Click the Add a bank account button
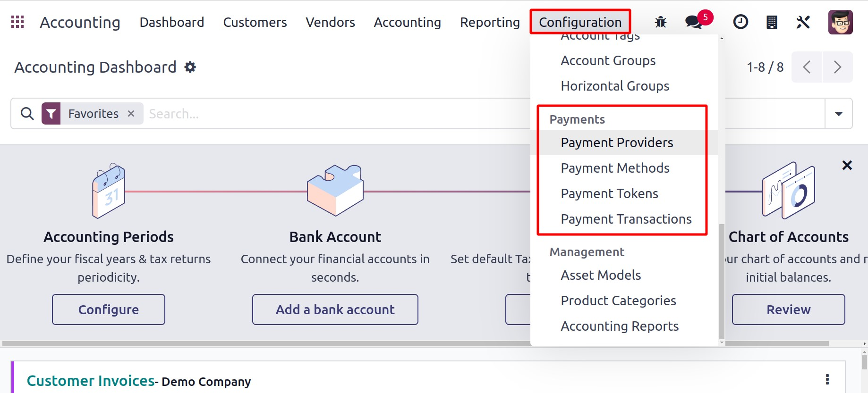868x393 pixels. coord(335,309)
